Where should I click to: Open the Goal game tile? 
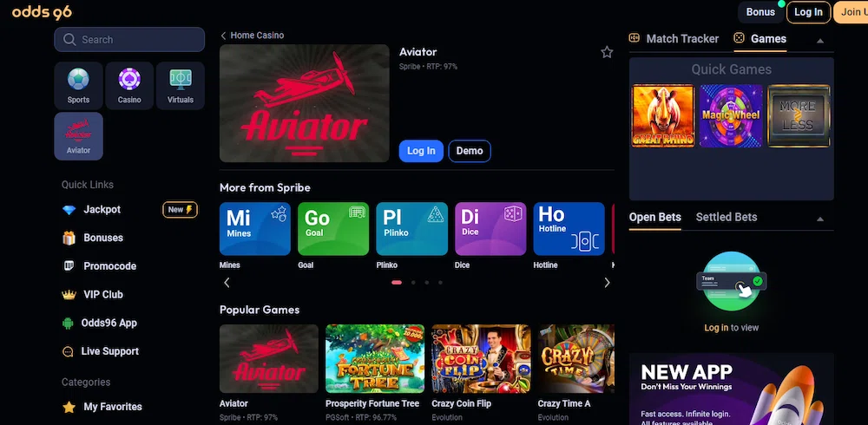point(333,229)
